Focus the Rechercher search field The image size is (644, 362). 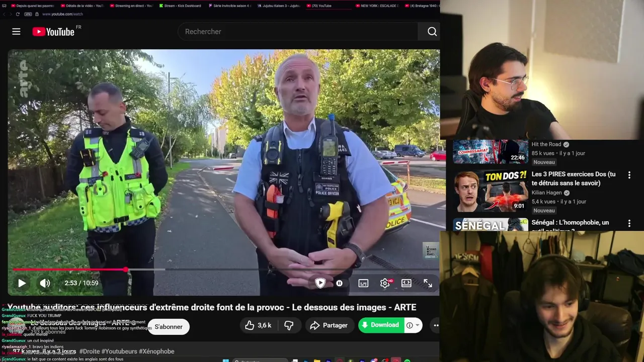pos(299,32)
